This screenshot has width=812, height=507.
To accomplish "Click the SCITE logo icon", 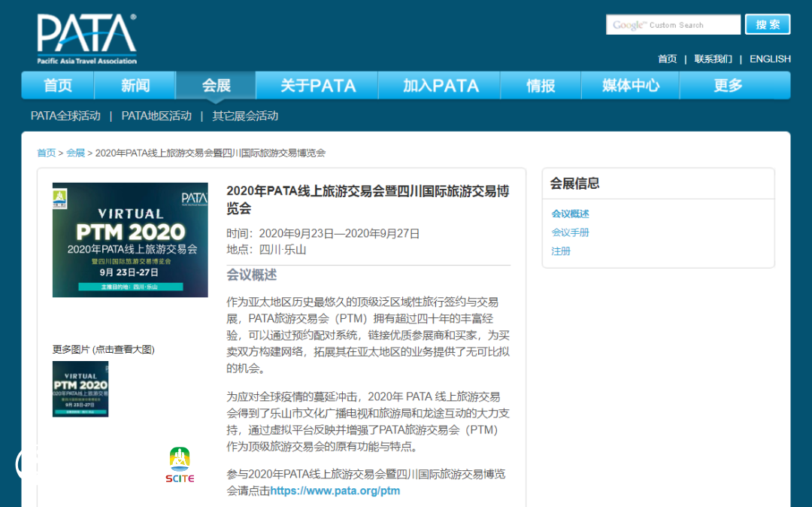I will 180,464.
